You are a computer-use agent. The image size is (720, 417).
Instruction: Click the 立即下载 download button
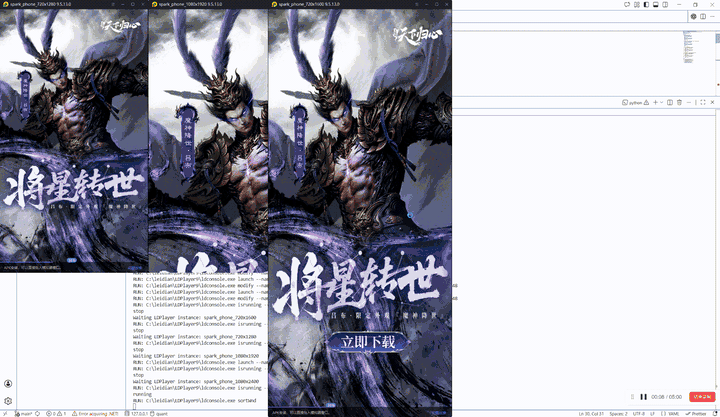tap(368, 342)
